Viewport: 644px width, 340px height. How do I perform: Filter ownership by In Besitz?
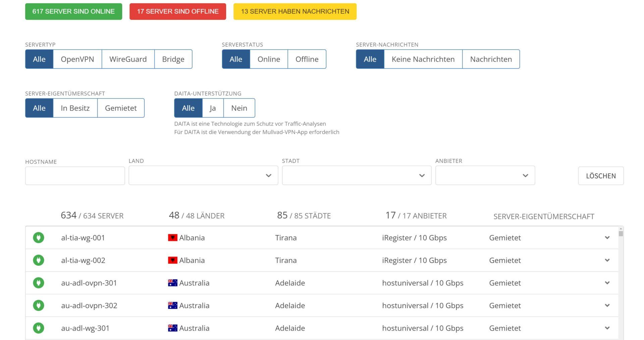coord(75,108)
